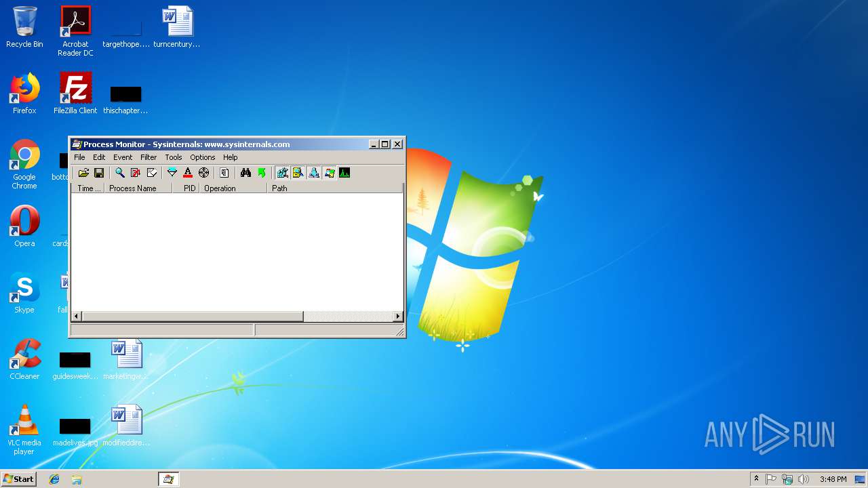Open the Tools menu
Screen dimensions: 868x488
(174, 157)
